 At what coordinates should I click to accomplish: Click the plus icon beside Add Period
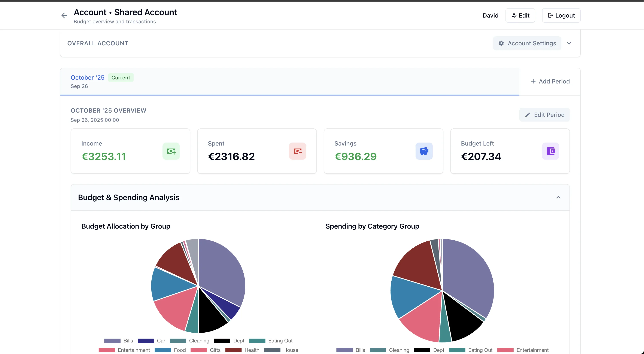click(x=533, y=81)
